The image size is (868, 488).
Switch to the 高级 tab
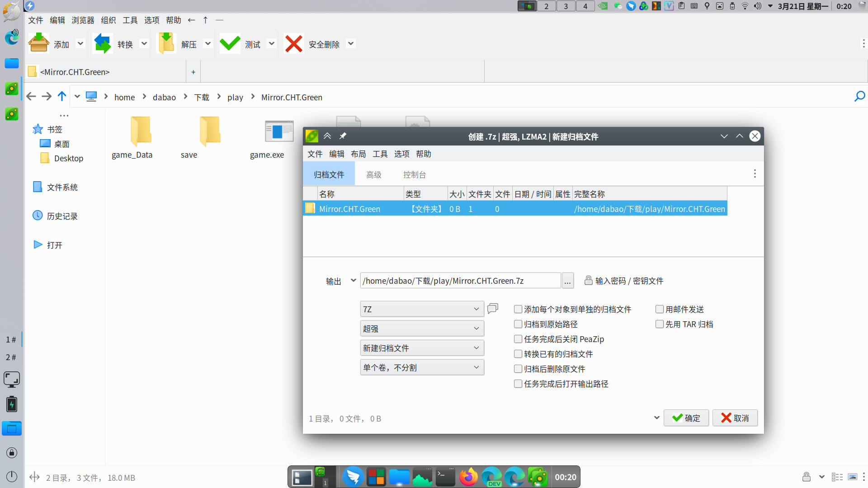tap(373, 175)
